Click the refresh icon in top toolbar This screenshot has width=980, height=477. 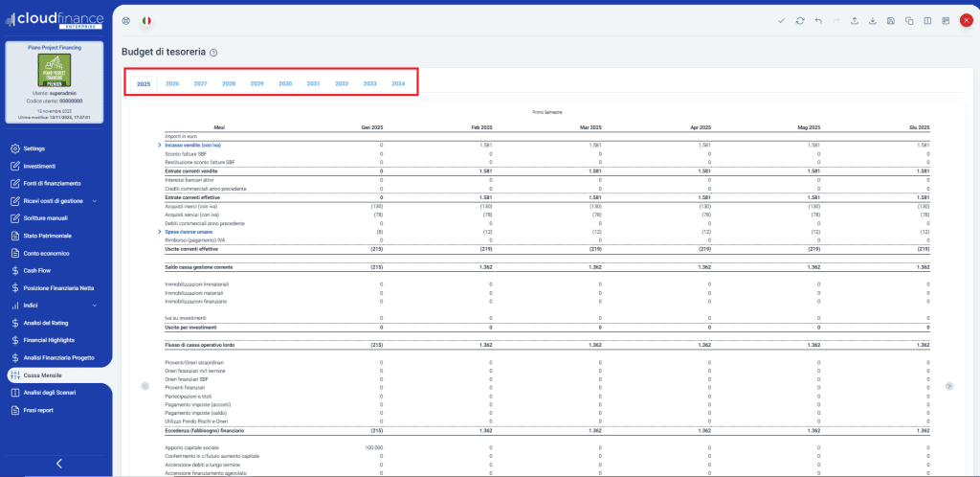pyautogui.click(x=800, y=20)
